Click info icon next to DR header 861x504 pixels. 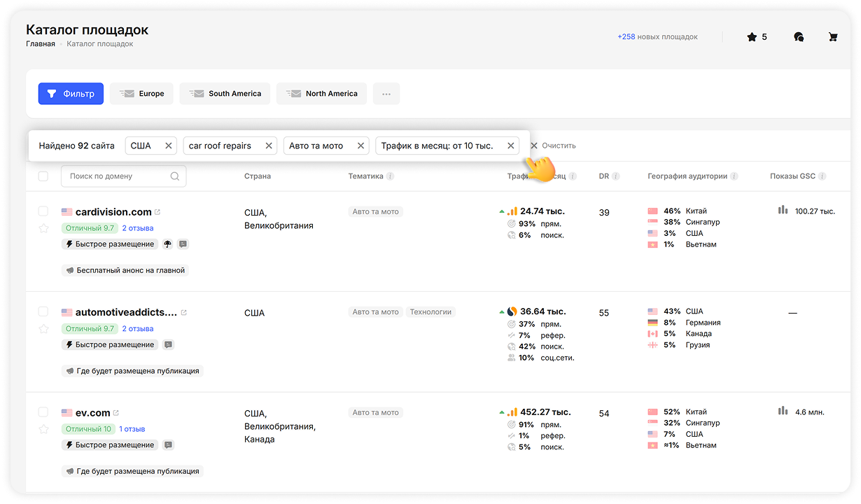616,176
